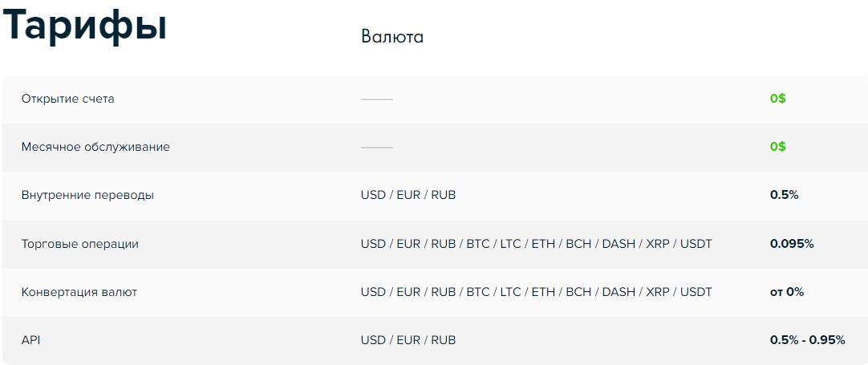The image size is (868, 365).
Task: Click the currency list in Торговые операции row
Action: click(537, 244)
